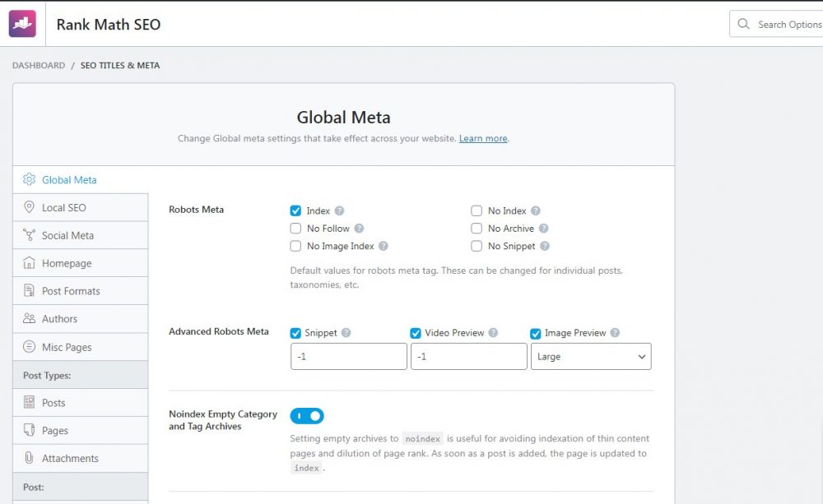Click the search magnifier icon
Viewport: 823px width, 504px height.
click(x=744, y=24)
